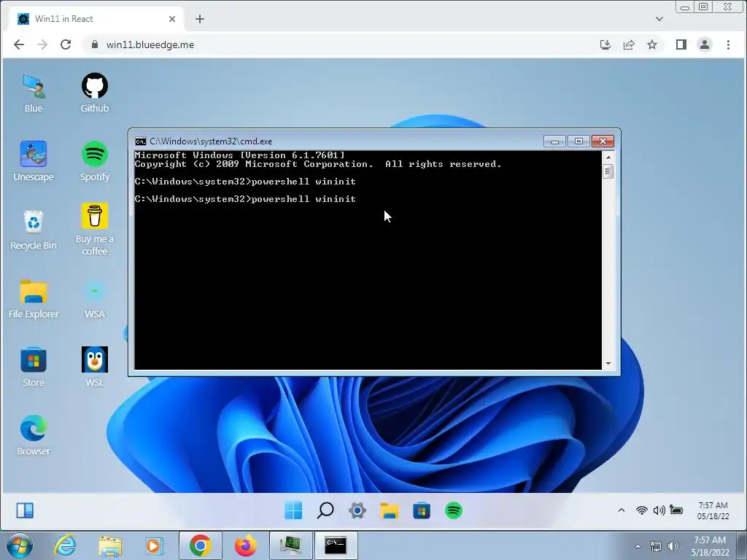
Task: Open a new Chrome tab
Action: [200, 19]
